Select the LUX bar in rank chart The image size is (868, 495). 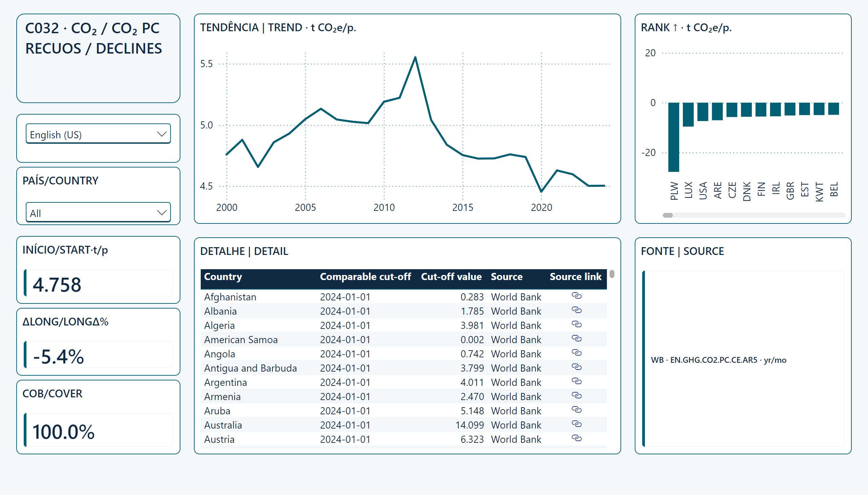(x=688, y=115)
